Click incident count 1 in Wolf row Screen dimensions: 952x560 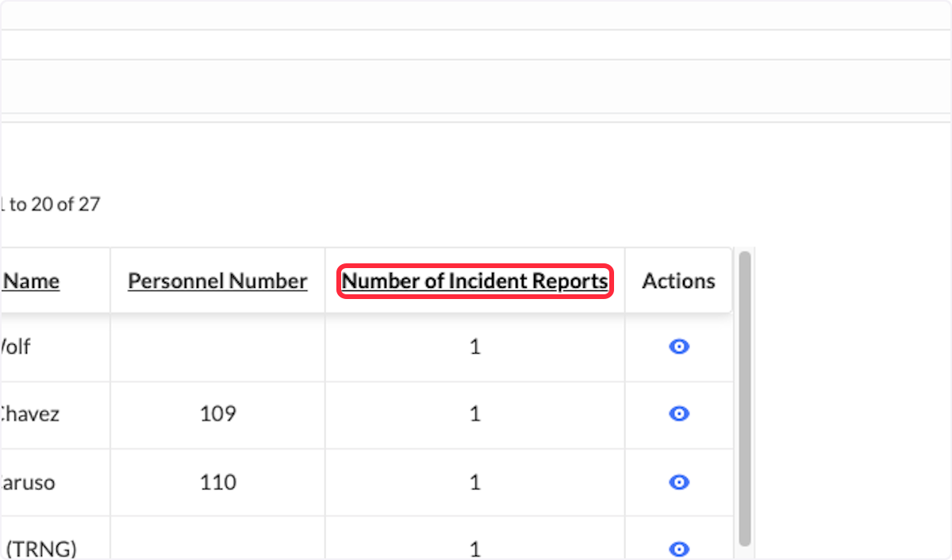475,347
